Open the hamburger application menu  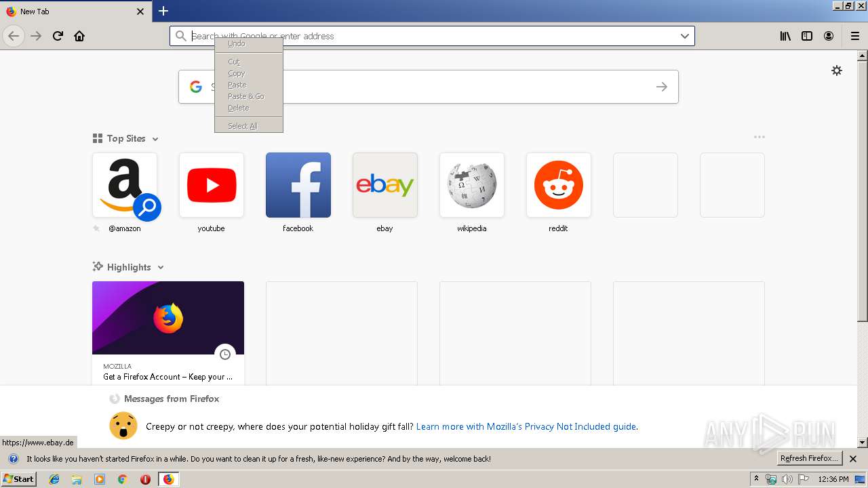click(x=855, y=36)
